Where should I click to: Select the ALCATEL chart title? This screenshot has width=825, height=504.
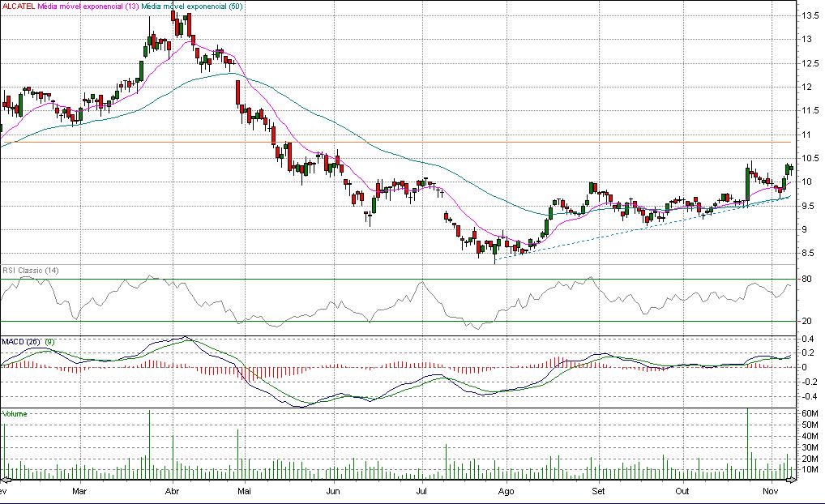(x=19, y=6)
